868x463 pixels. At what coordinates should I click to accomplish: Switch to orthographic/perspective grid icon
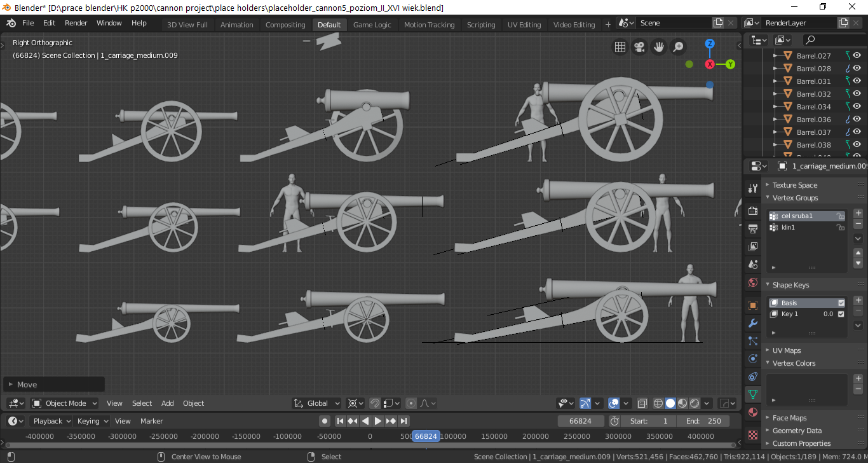[620, 47]
